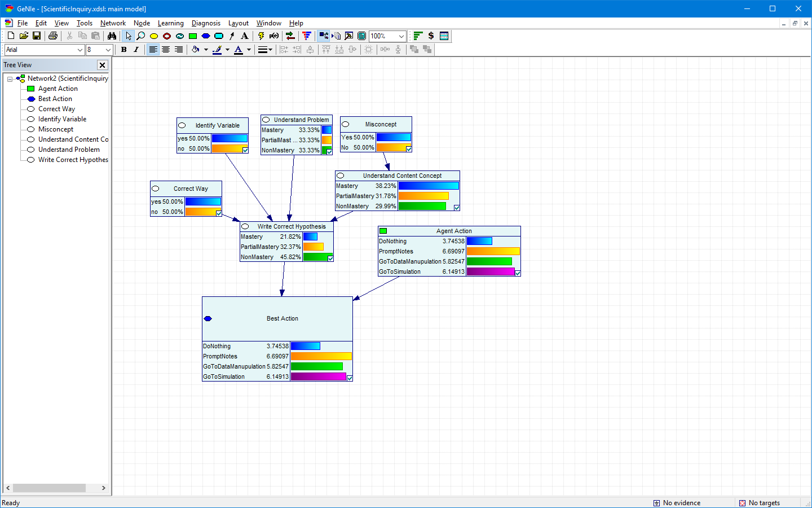Create a new network file
812x508 pixels.
11,36
